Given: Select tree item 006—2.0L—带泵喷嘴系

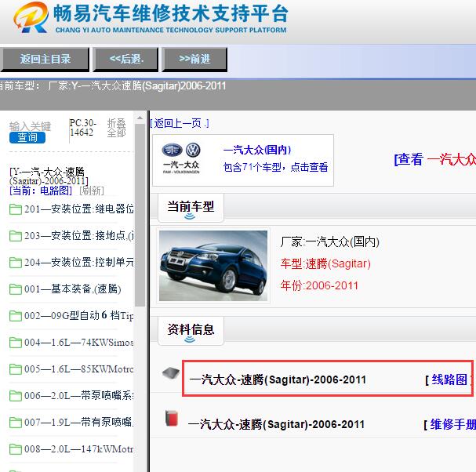Looking at the screenshot, I should pyautogui.click(x=79, y=395).
